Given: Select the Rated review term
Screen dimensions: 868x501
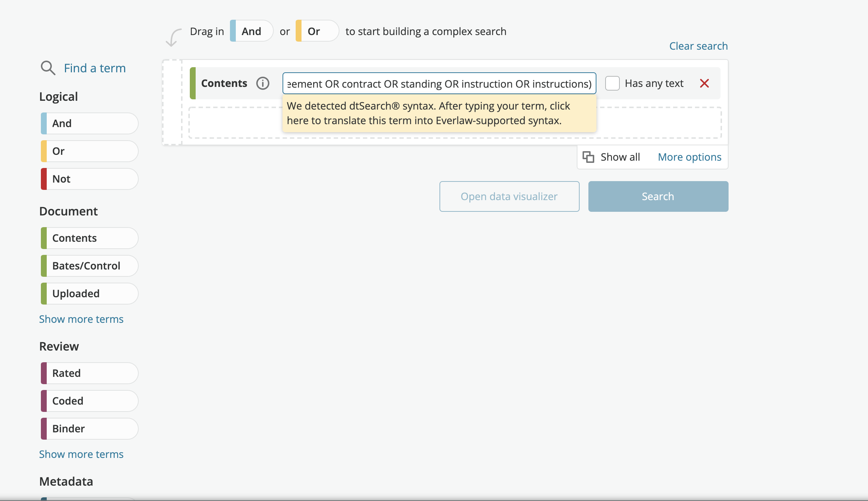Looking at the screenshot, I should coord(89,373).
